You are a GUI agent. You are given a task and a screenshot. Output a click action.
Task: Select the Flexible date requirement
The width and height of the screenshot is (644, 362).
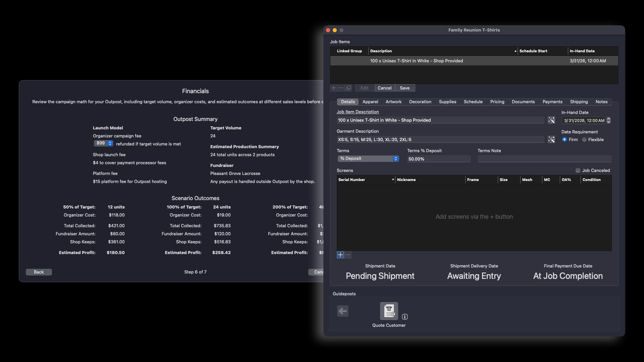tap(584, 139)
